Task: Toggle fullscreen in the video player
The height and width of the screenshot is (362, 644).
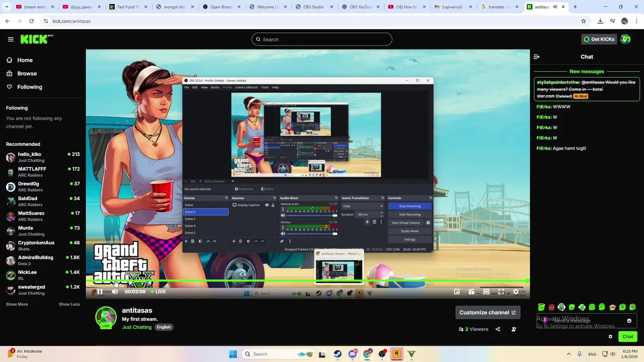Action: 501,292
